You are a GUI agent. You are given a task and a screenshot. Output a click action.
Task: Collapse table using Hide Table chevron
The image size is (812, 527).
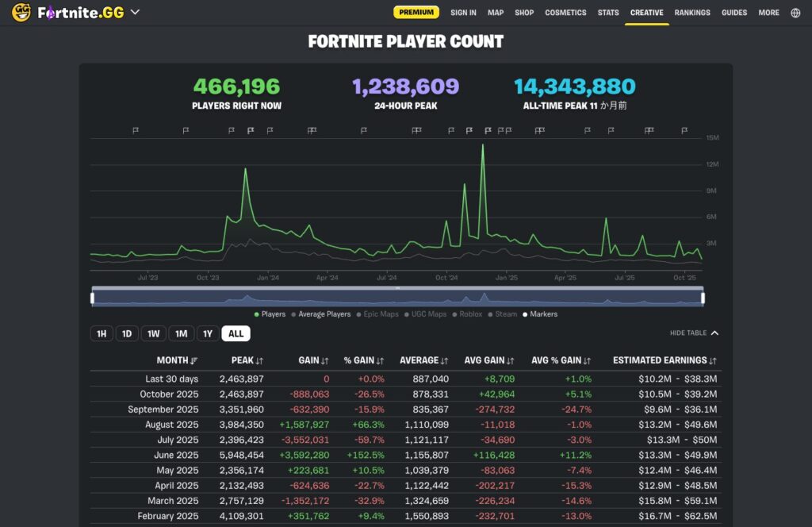[714, 333]
